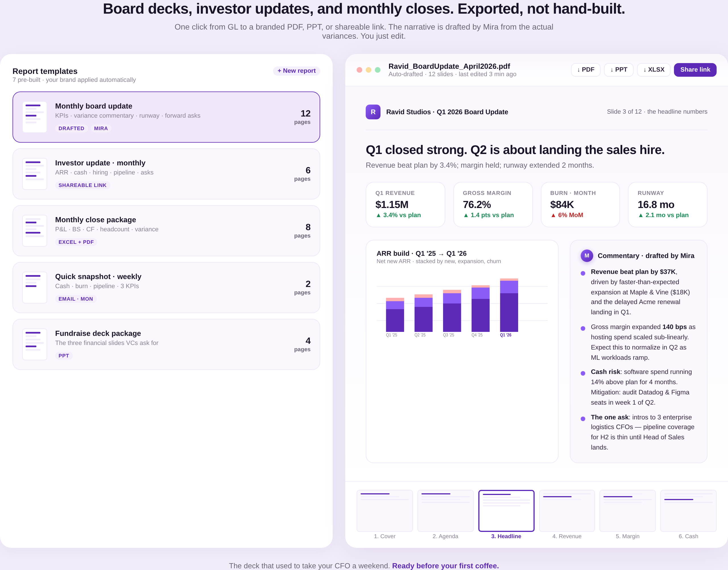The width and height of the screenshot is (728, 570).
Task: Click the Monthly board update document icon
Action: (35, 117)
